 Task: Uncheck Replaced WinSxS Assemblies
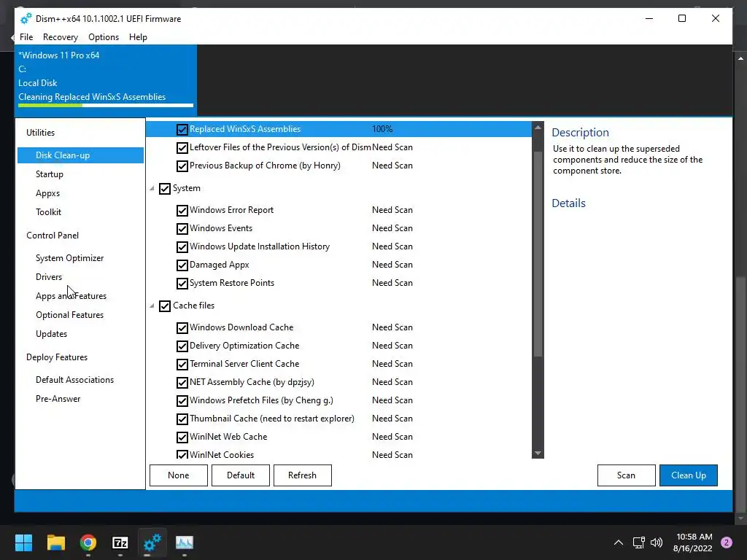(x=182, y=130)
